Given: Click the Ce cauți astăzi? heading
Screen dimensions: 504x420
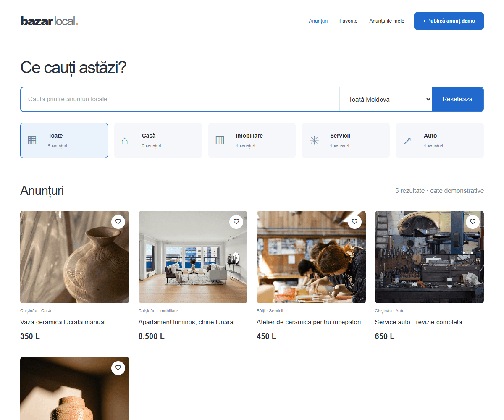Looking at the screenshot, I should click(73, 67).
